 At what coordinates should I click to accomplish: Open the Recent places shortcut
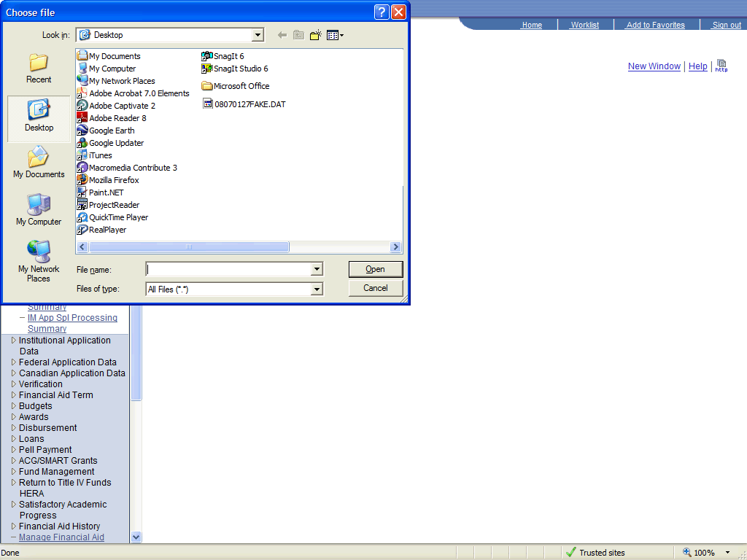point(39,69)
